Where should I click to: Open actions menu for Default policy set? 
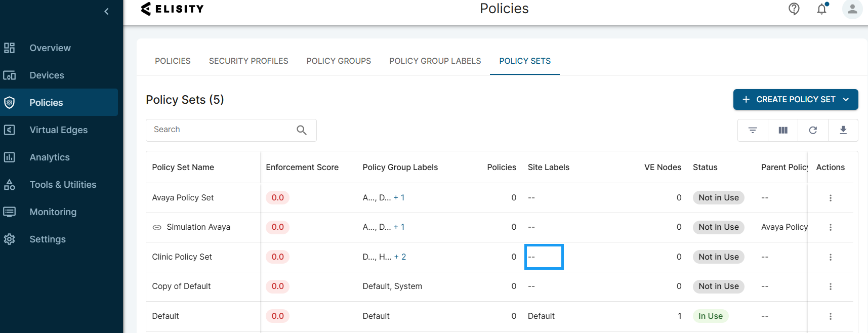(830, 316)
